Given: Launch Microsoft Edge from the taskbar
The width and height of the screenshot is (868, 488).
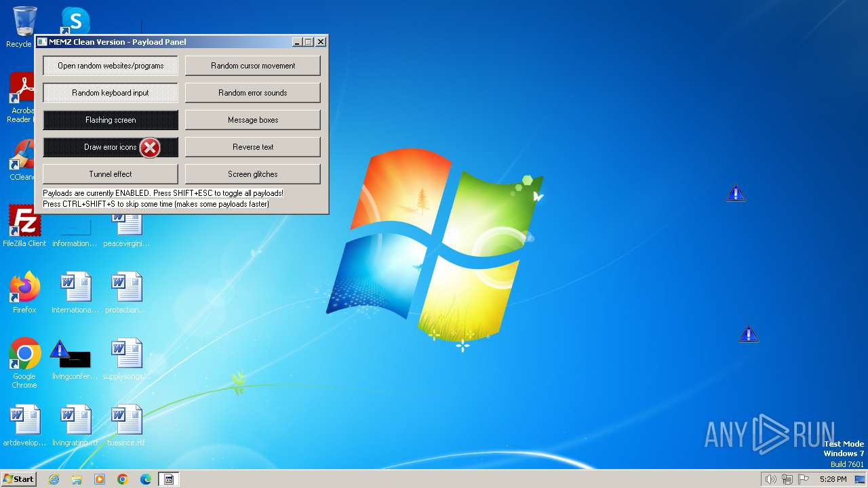Looking at the screenshot, I should [146, 479].
